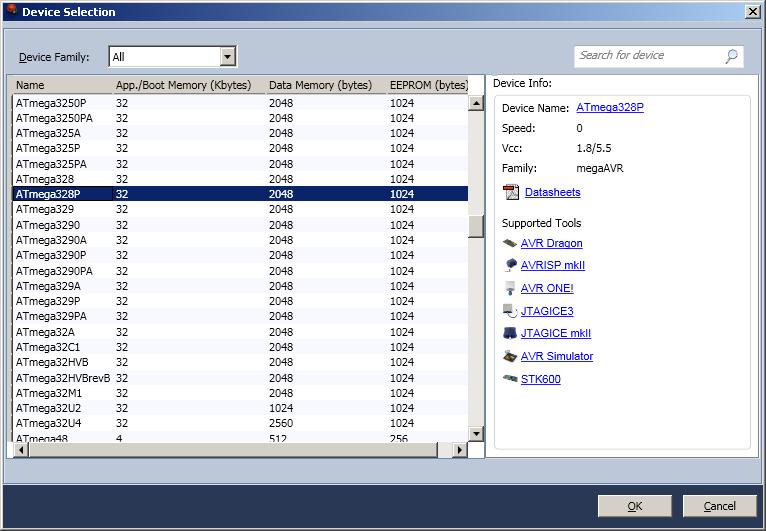Image resolution: width=766 pixels, height=531 pixels.
Task: Click the AVR Simulator icon
Action: pos(510,356)
